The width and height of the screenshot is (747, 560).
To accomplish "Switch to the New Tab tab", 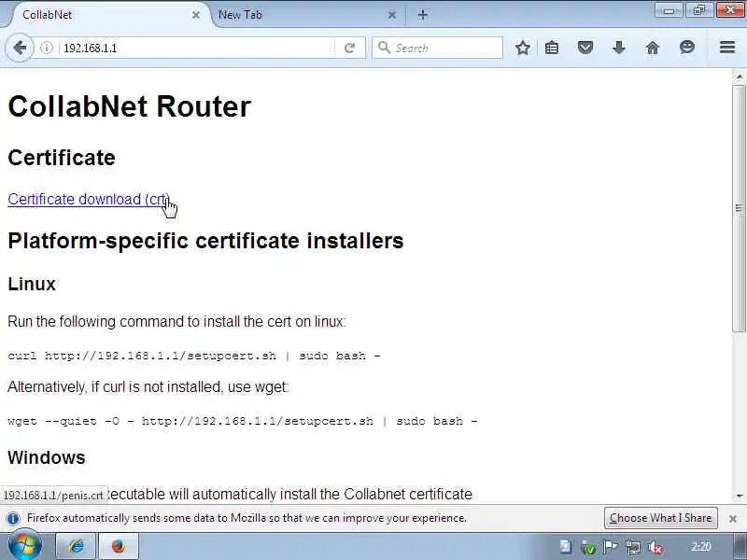I will [305, 15].
